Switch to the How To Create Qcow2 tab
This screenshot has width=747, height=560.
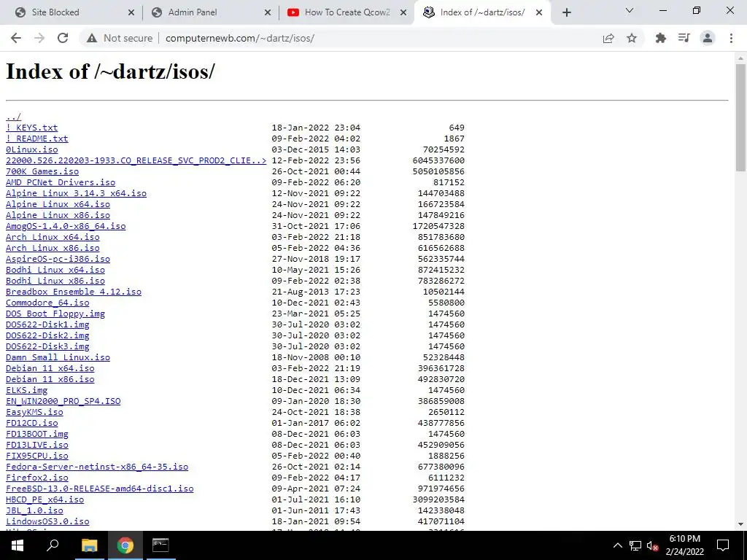(347, 12)
